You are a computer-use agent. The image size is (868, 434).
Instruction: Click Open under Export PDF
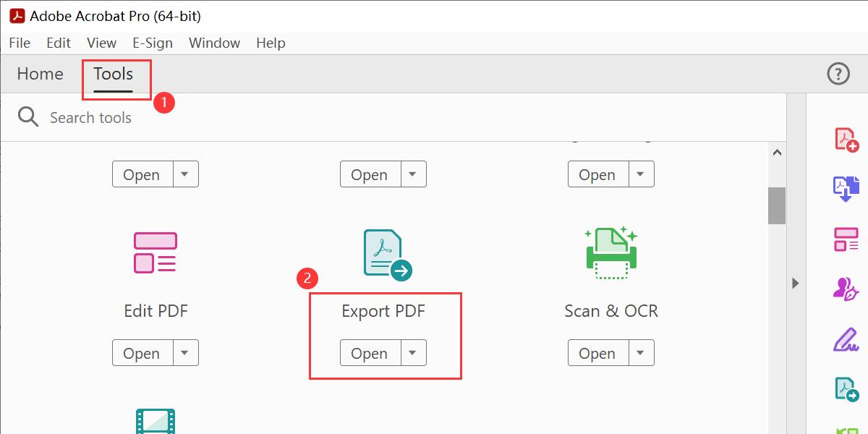[x=370, y=353]
